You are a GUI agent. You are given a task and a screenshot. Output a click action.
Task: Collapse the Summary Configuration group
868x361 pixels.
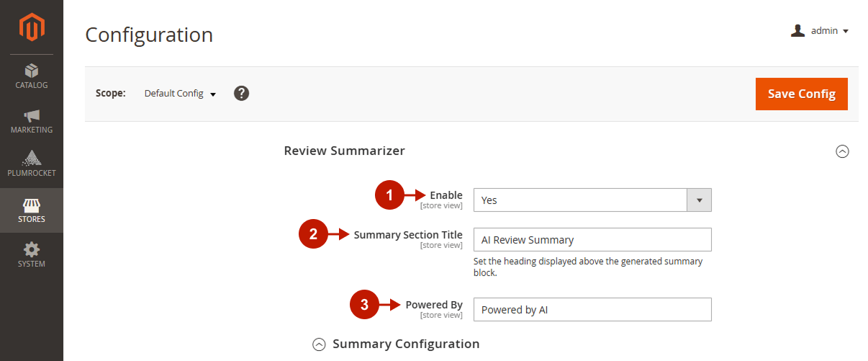click(319, 344)
